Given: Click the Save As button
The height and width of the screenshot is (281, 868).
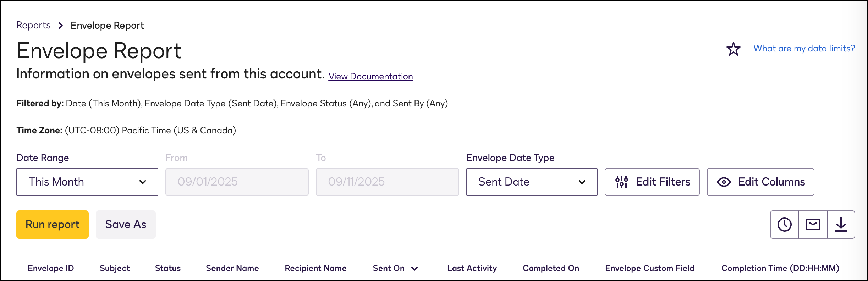Looking at the screenshot, I should pos(126,225).
